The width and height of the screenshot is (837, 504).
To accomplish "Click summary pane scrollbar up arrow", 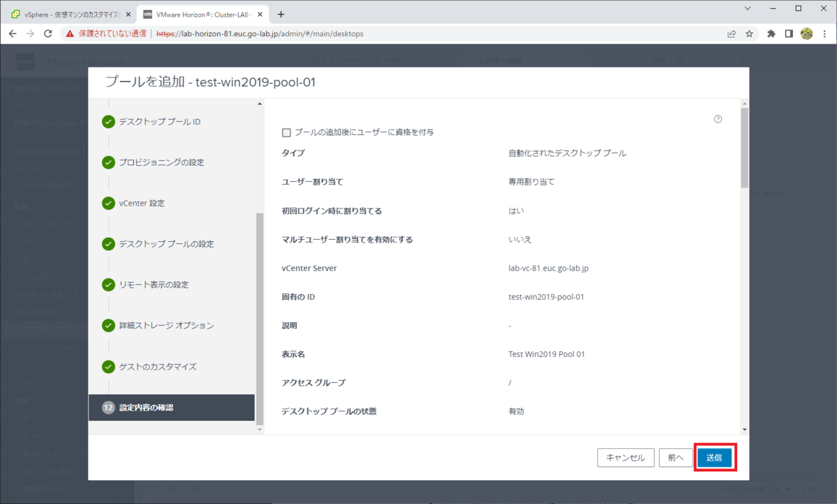I will 744,103.
